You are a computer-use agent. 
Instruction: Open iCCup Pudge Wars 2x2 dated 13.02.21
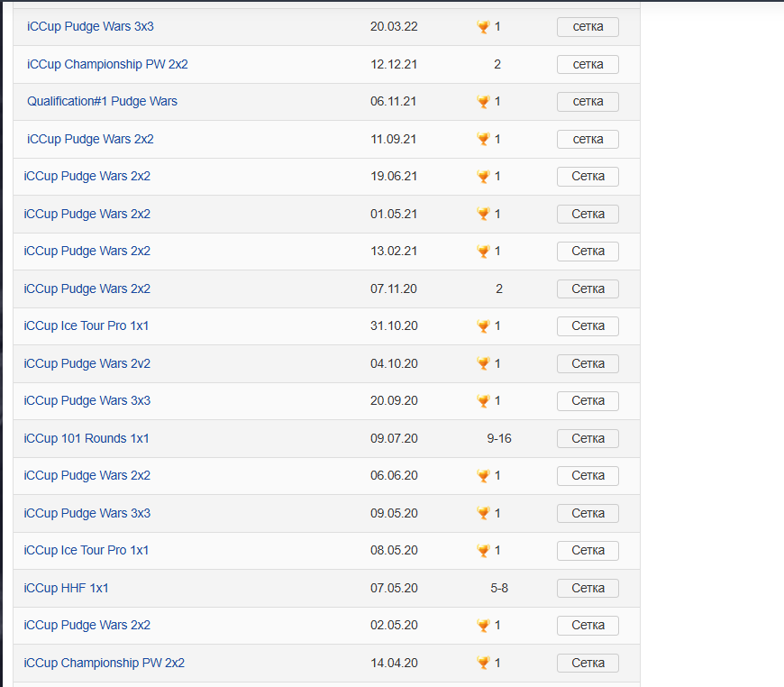tap(87, 252)
